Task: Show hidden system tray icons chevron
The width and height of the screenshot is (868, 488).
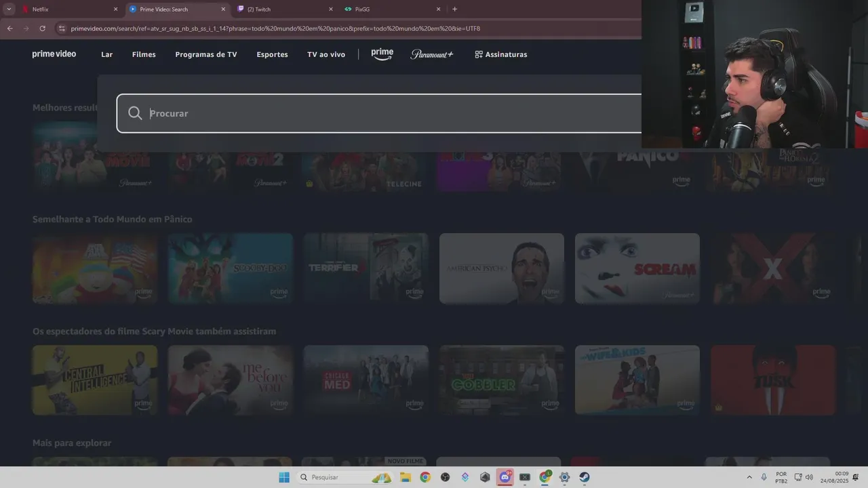Action: pyautogui.click(x=749, y=477)
